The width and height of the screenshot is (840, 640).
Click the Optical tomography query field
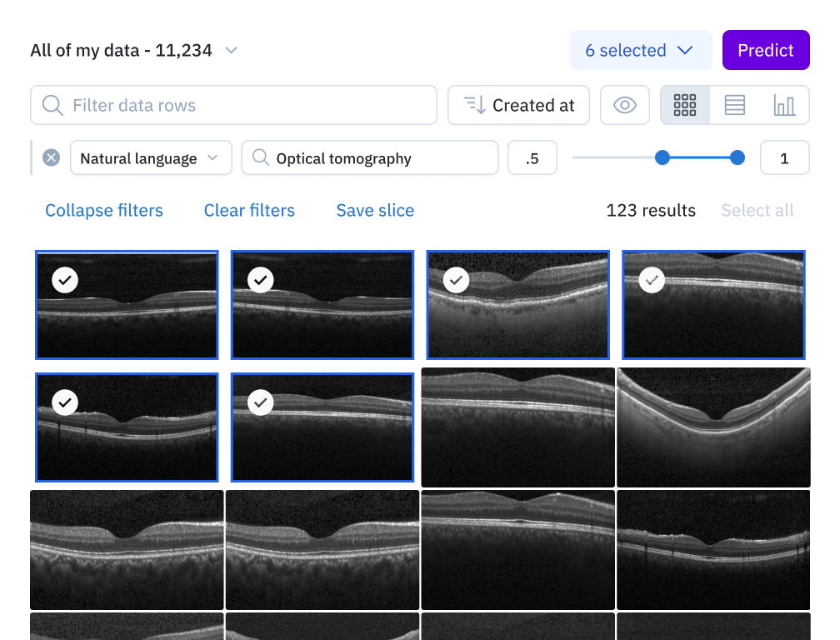[370, 158]
